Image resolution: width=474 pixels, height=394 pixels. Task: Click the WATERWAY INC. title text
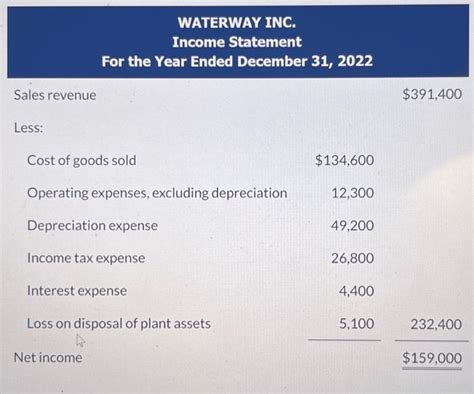click(x=237, y=23)
